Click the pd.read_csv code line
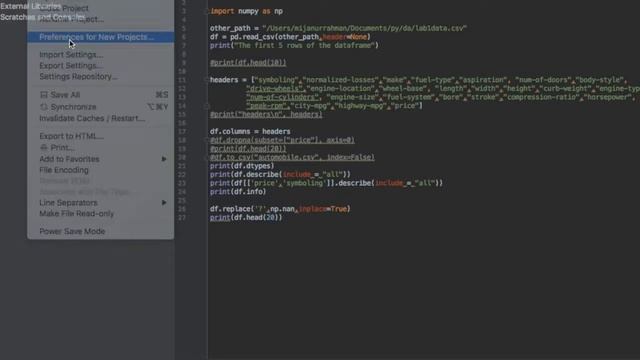This screenshot has width=640, height=360. tap(290, 37)
